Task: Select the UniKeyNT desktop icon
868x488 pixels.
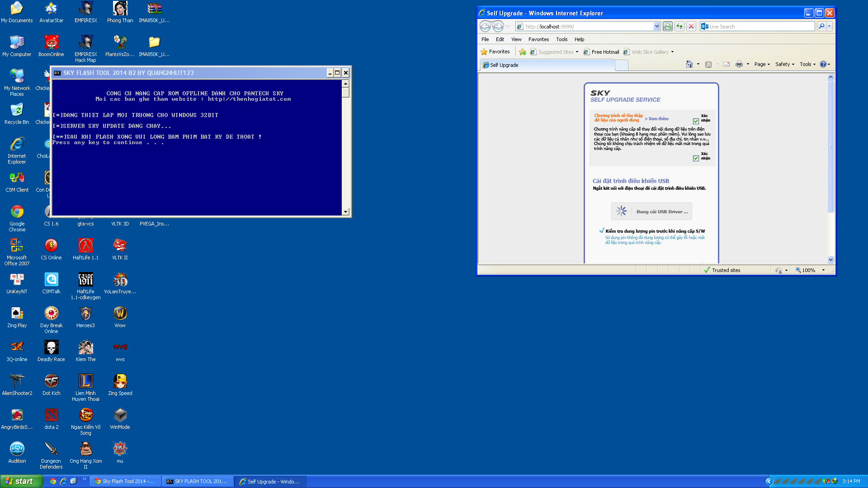Action: pos(17,283)
